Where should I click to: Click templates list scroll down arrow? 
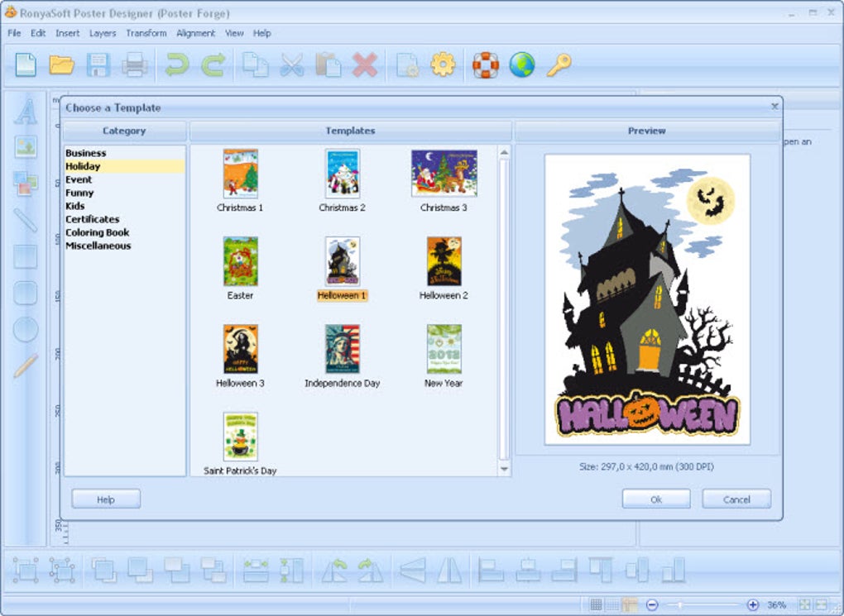pyautogui.click(x=504, y=469)
